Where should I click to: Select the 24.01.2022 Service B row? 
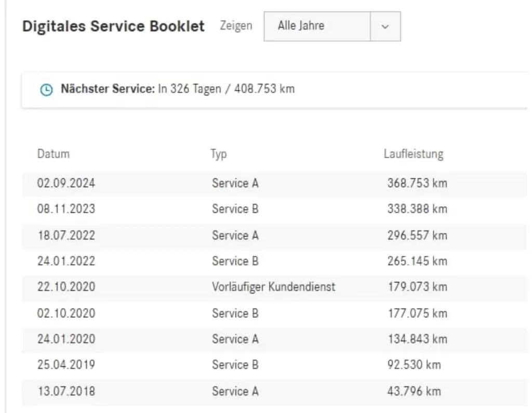click(275, 262)
